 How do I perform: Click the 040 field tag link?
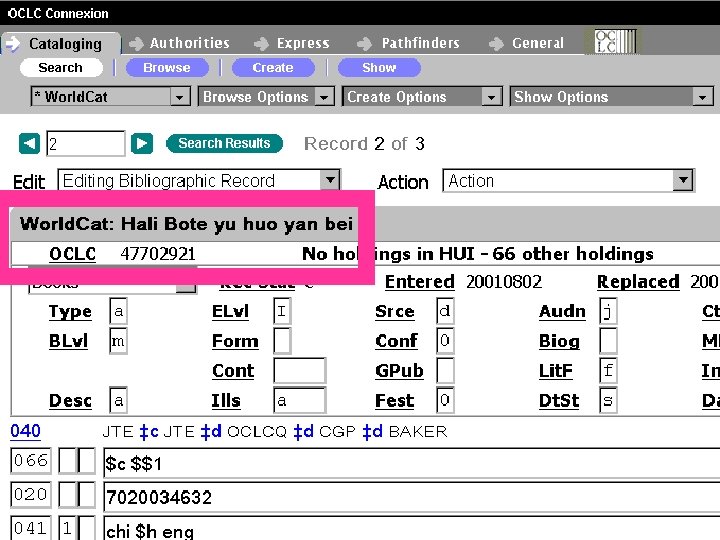[x=25, y=431]
